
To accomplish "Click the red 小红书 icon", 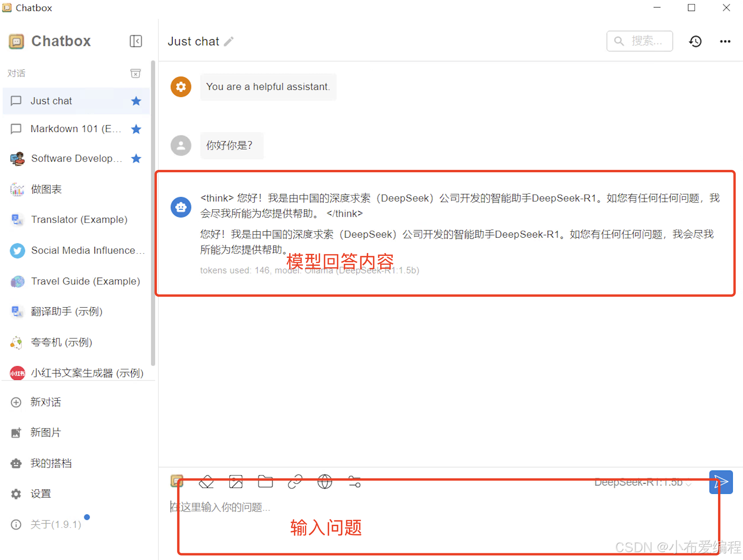I will click(x=17, y=373).
